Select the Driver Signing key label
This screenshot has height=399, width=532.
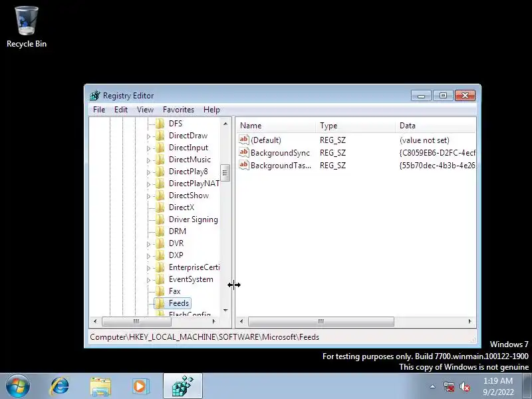coord(194,219)
